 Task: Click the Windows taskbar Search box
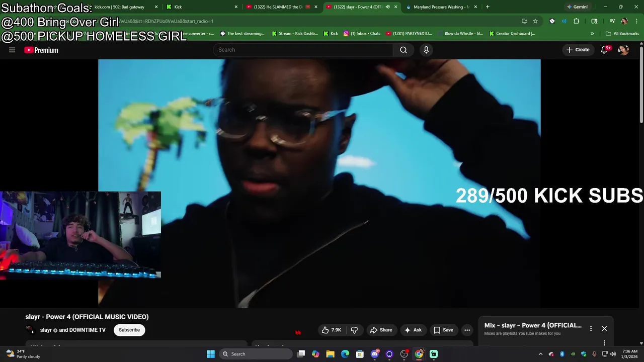click(257, 354)
